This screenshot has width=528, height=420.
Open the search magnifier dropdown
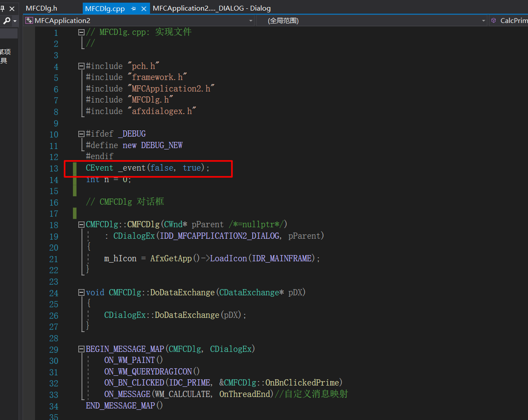point(15,21)
